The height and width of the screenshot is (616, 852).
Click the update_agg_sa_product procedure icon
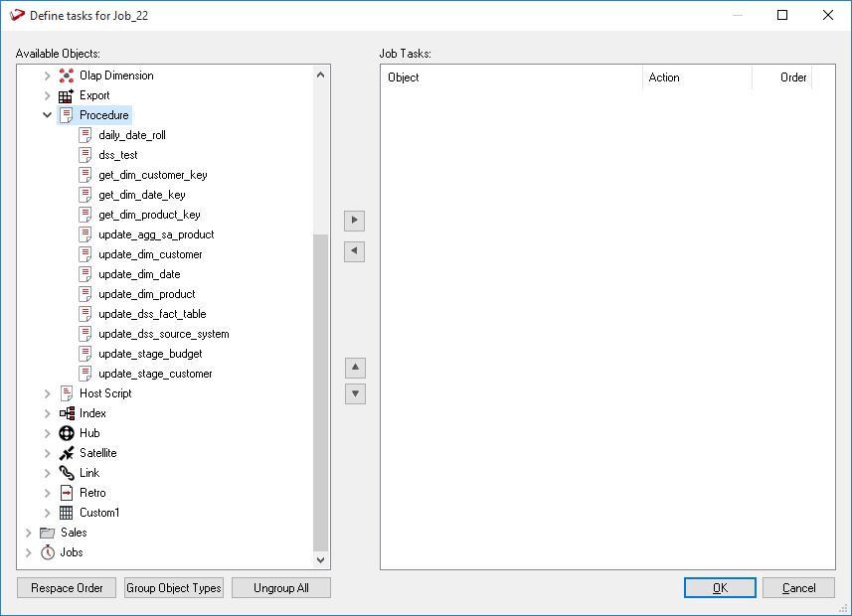[x=85, y=234]
